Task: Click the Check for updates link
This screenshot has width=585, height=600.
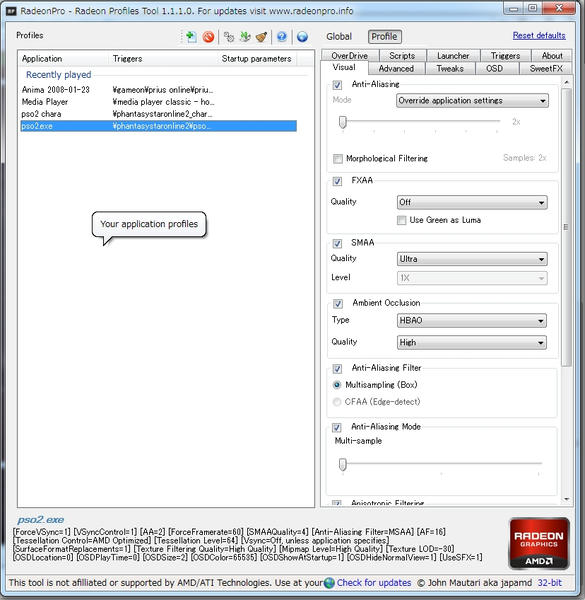Action: [x=374, y=583]
